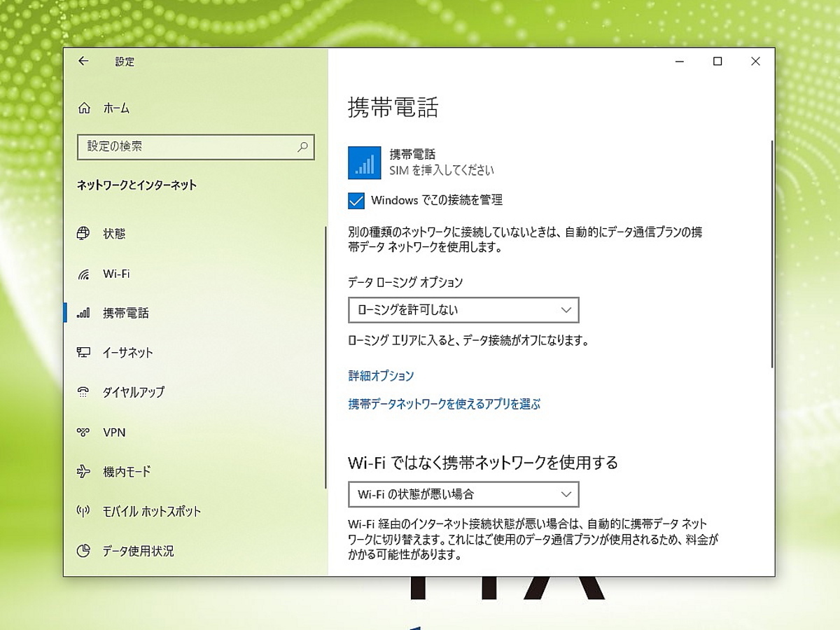This screenshot has width=840, height=630.
Task: Go back using the arrow icon
Action: 83,61
